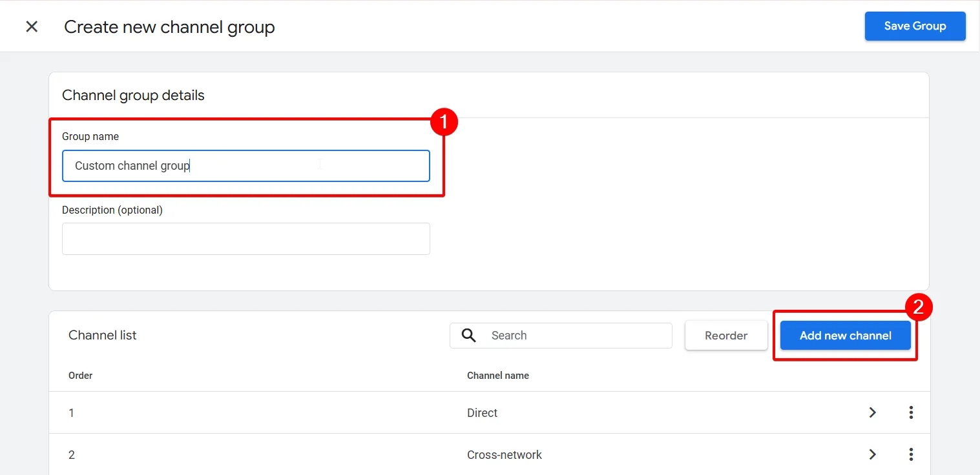This screenshot has width=980, height=475.
Task: Click the Channel group details heading
Action: click(133, 96)
